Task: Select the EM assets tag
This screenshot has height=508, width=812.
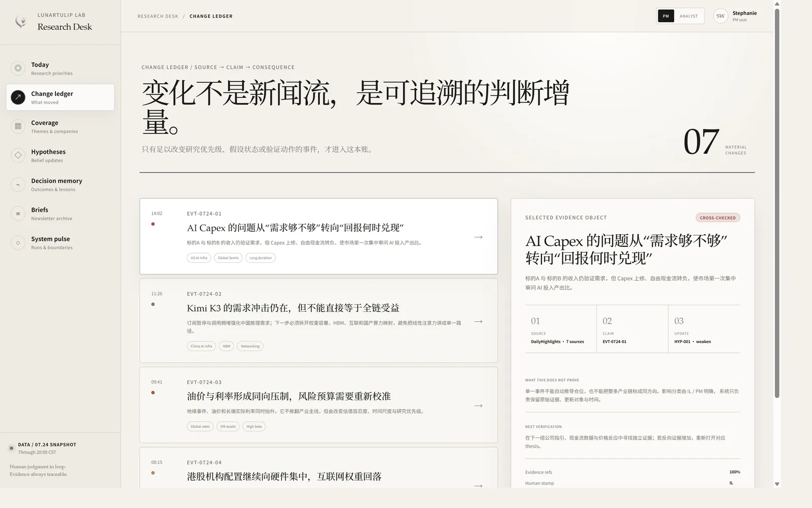Action: click(x=228, y=426)
